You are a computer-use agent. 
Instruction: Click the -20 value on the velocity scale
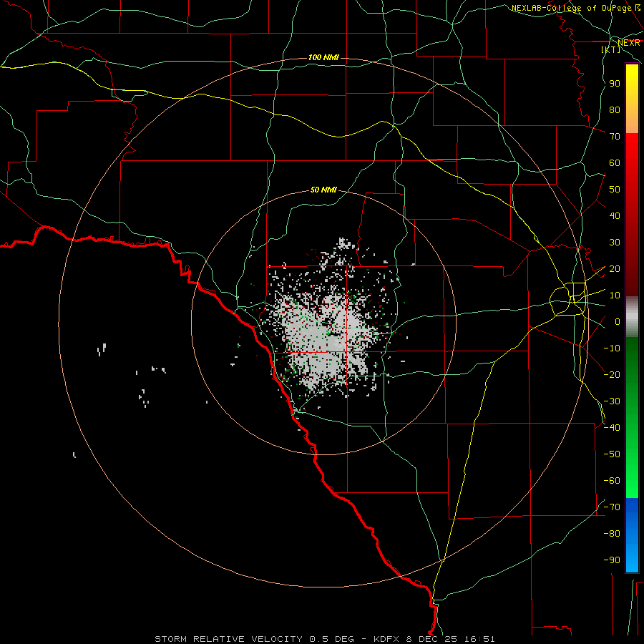612,374
